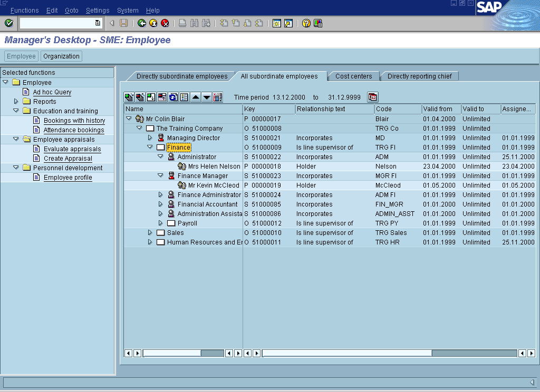Open the Settings menu

pos(98,11)
